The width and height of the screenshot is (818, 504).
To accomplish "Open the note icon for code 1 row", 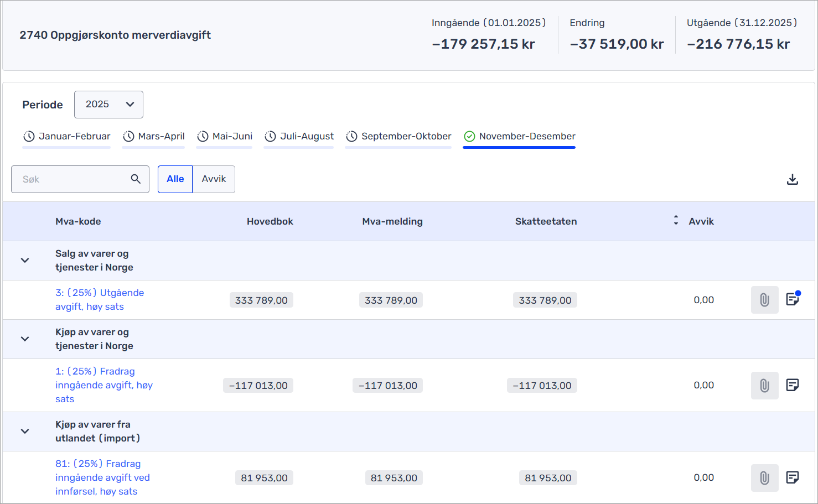I will (792, 385).
